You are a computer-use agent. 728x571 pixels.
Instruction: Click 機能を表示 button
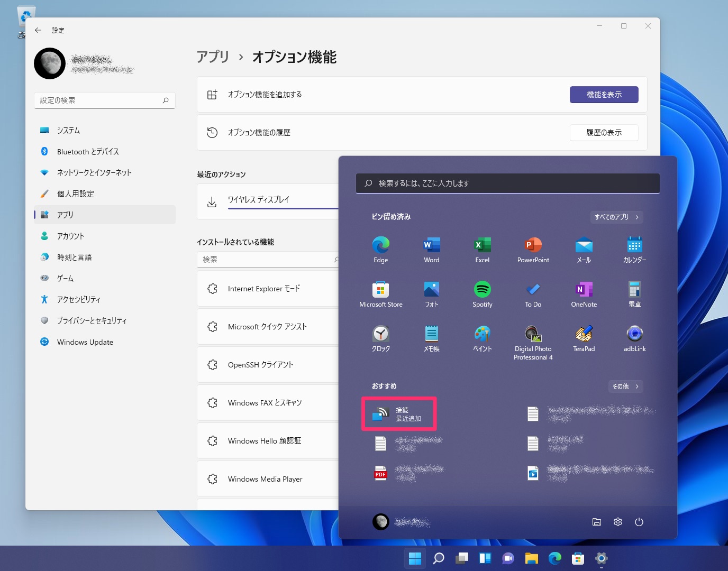click(x=604, y=95)
